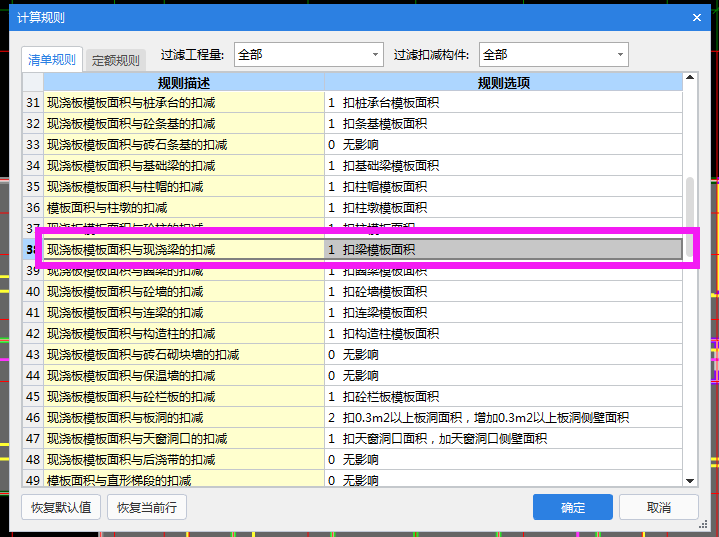This screenshot has height=537, width=719.
Task: Click the 计算规则 title bar text
Action: tap(41, 18)
